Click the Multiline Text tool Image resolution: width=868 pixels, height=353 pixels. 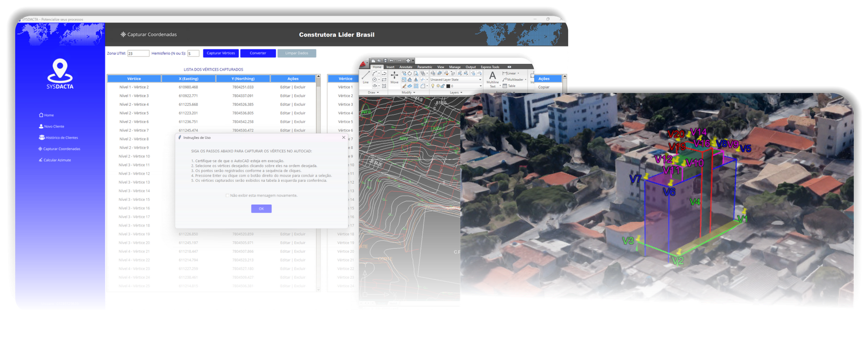tap(493, 79)
